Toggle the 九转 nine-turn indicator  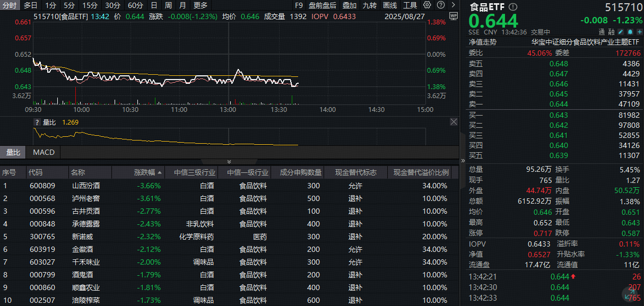tap(369, 5)
